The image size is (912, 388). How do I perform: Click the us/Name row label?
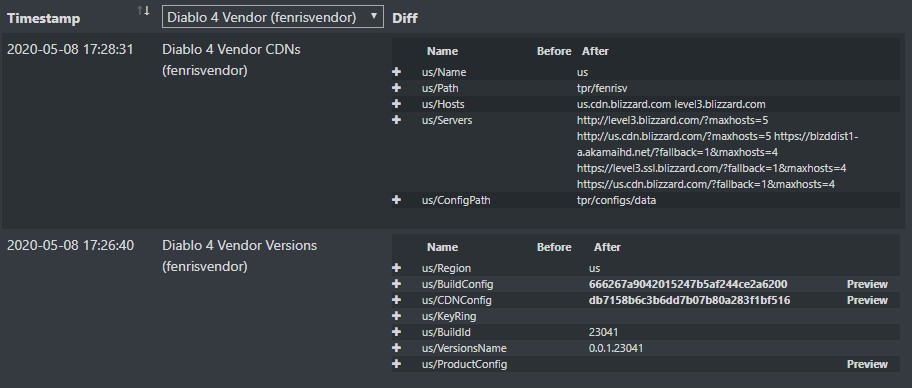click(444, 72)
